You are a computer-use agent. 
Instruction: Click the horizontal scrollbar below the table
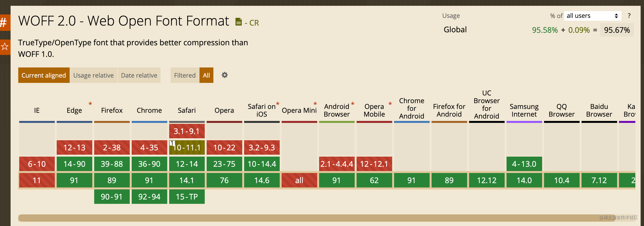[300, 218]
